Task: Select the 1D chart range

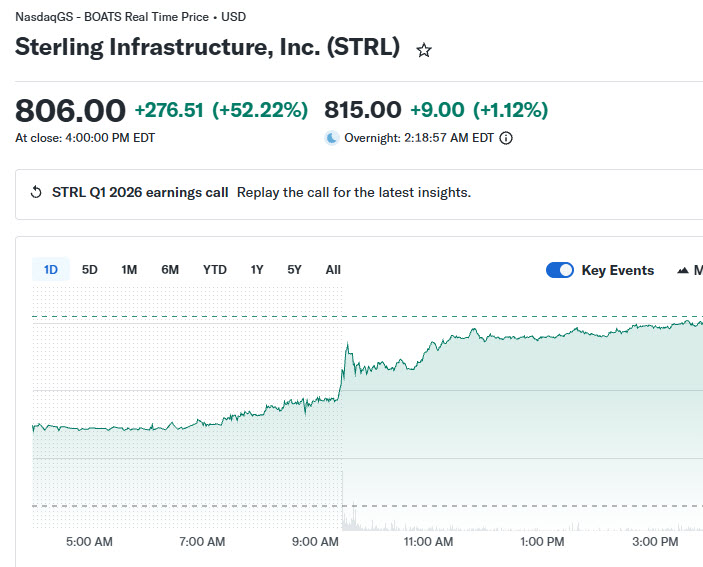Action: point(51,270)
